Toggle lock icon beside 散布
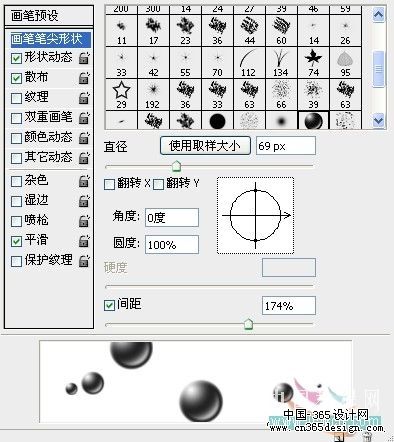 click(x=84, y=78)
